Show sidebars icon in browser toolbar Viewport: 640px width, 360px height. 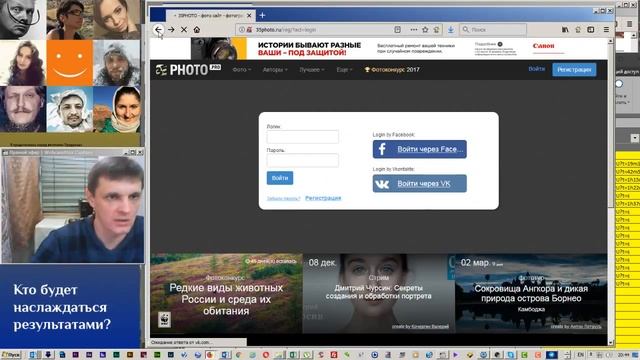[591, 29]
